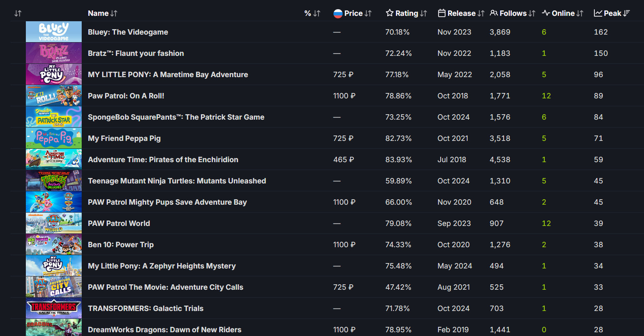Click the sort arrows in the first column
644x336 pixels.
tap(18, 13)
